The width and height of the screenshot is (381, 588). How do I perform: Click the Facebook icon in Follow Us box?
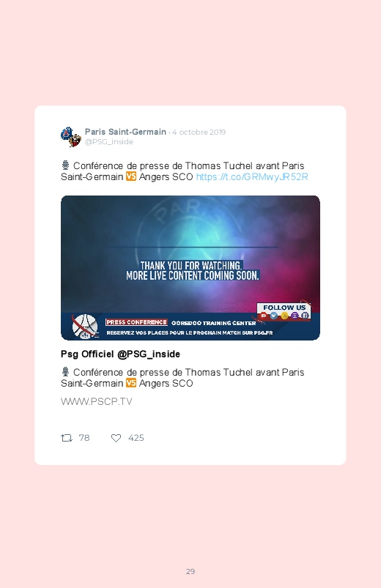(x=305, y=316)
